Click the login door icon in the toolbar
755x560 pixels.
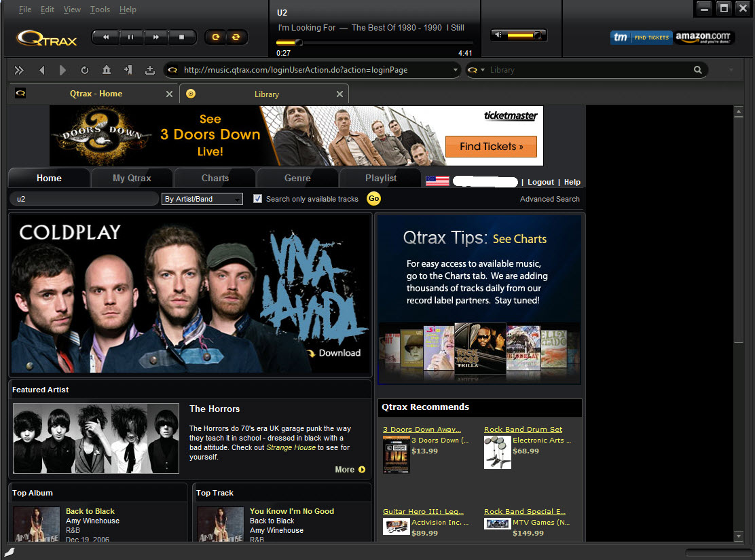[x=128, y=71]
